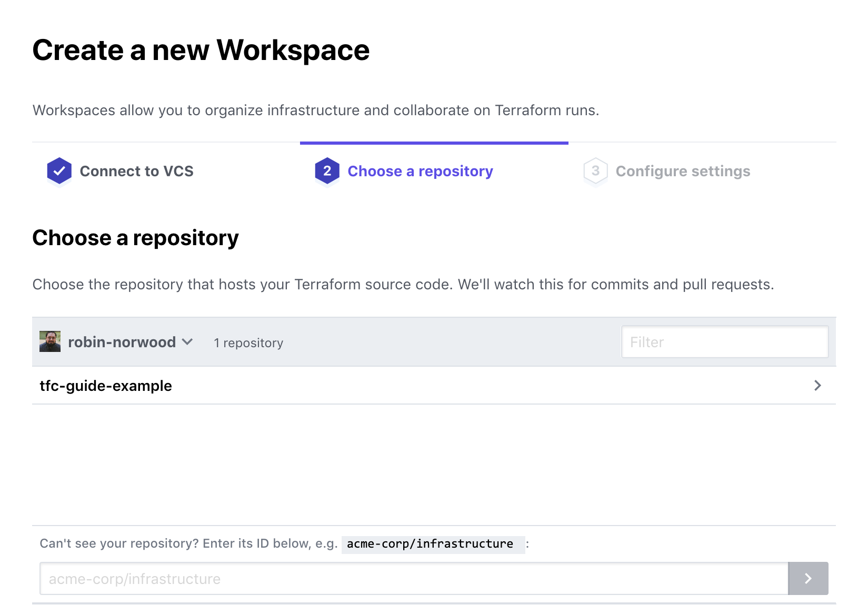The width and height of the screenshot is (868, 615).
Task: Submit the repository ID with the arrow button
Action: tap(808, 579)
